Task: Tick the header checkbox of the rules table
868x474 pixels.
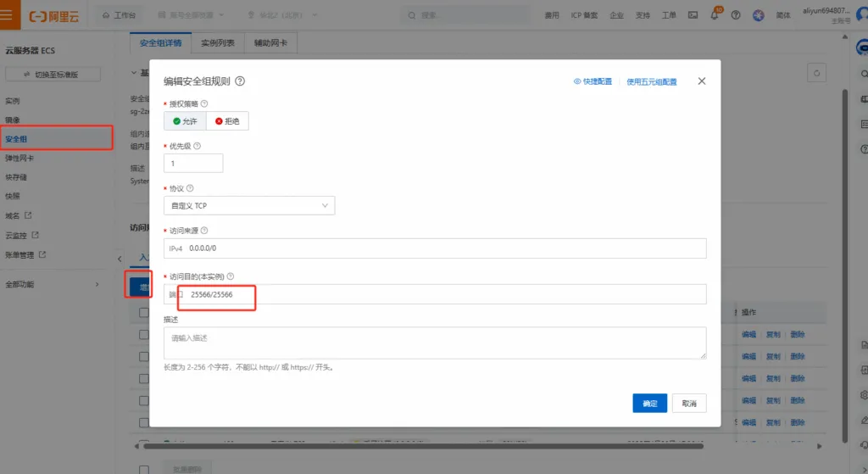Action: (x=144, y=313)
